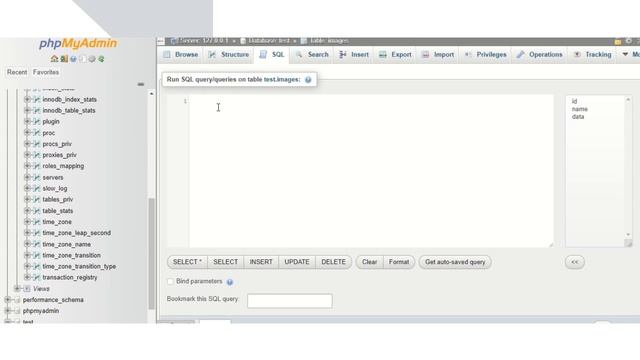Click the navigation tree vertical scrollbar
The image size is (640, 360).
[151, 253]
